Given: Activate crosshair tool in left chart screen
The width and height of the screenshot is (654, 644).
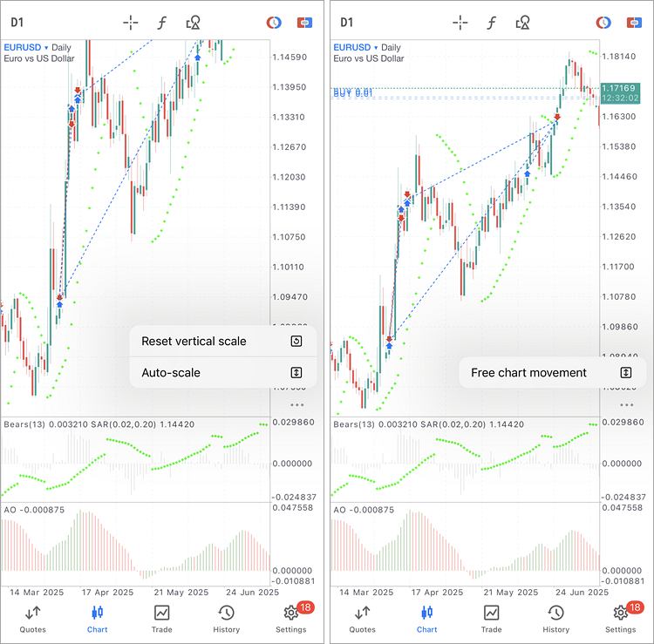Looking at the screenshot, I should (130, 23).
